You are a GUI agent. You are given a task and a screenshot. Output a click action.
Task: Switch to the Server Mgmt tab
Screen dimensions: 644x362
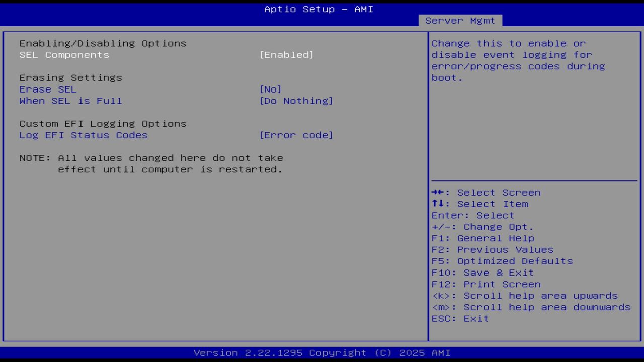(459, 20)
